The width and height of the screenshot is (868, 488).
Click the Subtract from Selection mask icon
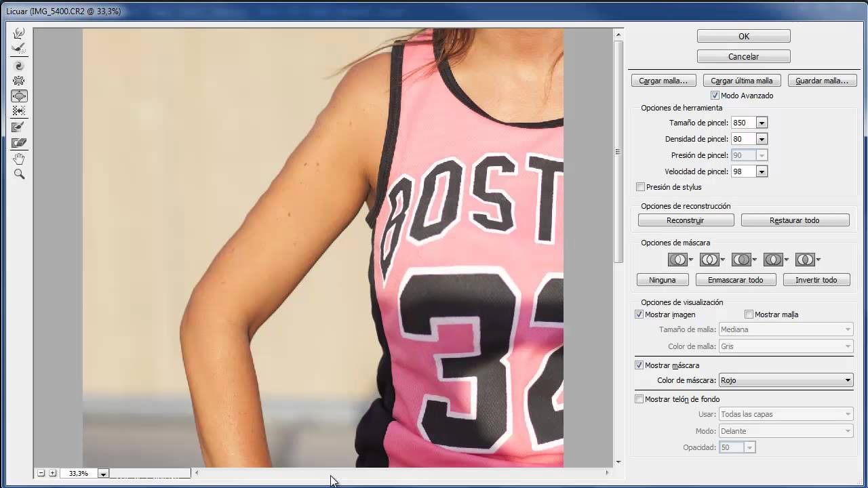(x=741, y=260)
